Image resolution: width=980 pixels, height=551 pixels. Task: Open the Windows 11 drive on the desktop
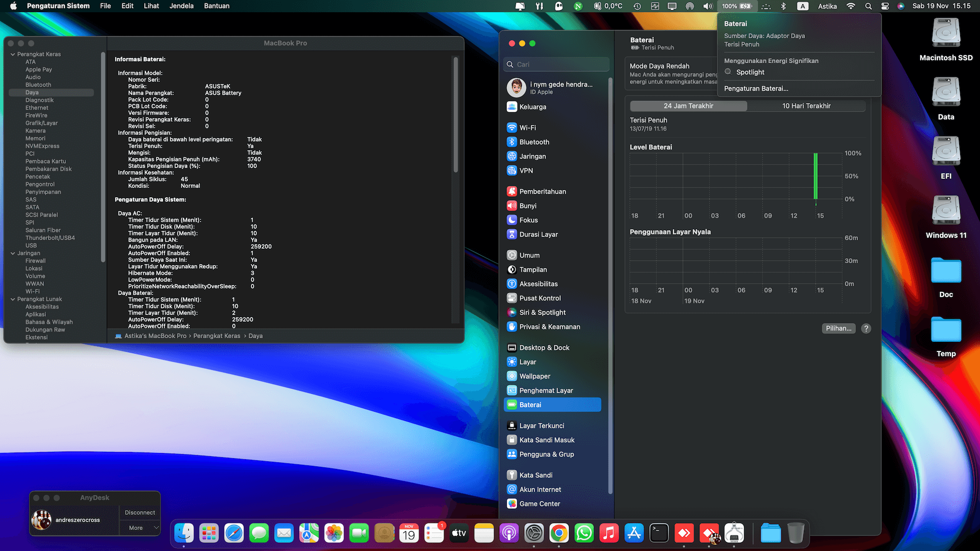click(x=946, y=217)
